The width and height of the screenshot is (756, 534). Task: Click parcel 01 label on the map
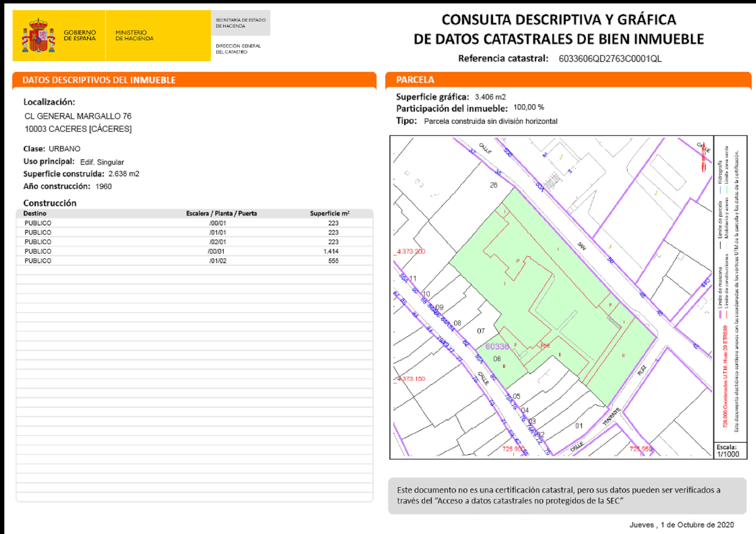579,426
